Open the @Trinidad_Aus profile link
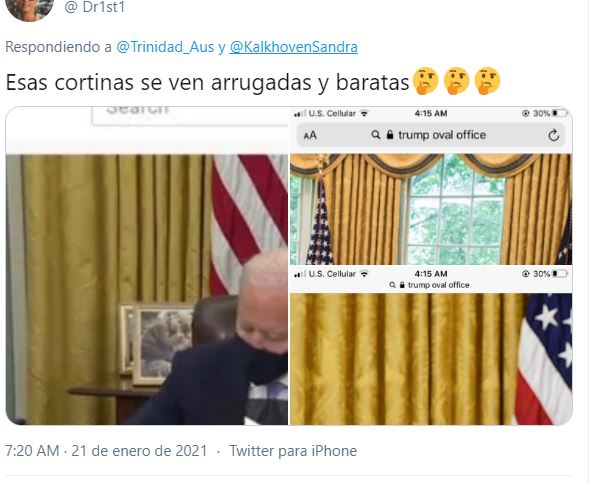 (x=165, y=47)
